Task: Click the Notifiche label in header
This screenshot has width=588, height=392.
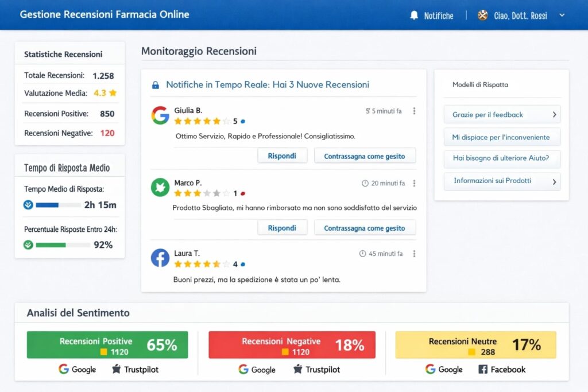Action: [438, 15]
